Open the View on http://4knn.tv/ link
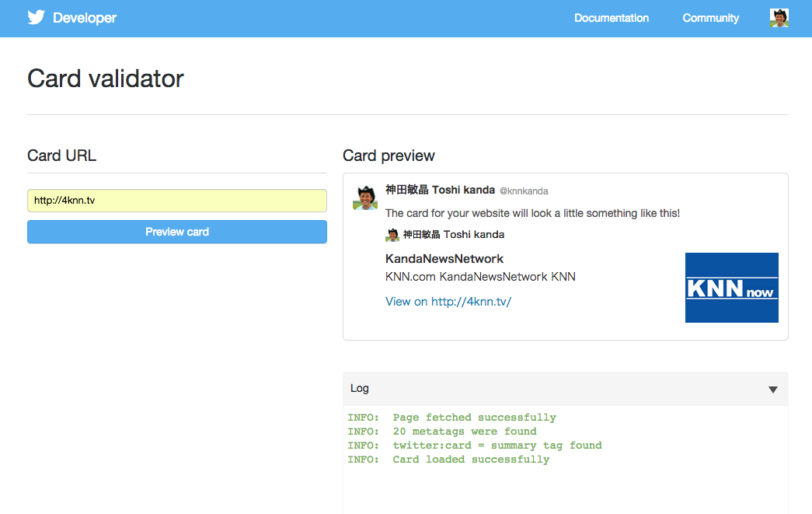 click(x=448, y=302)
